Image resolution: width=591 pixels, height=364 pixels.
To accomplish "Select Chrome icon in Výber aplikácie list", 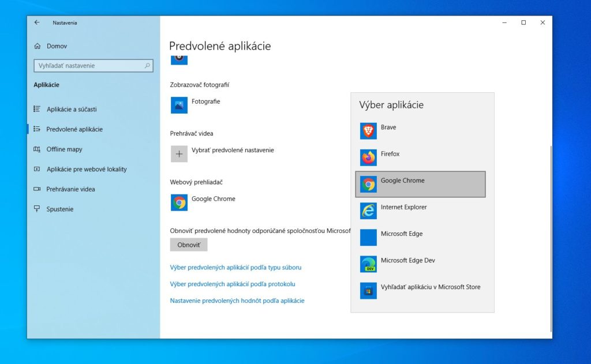I will click(x=368, y=184).
